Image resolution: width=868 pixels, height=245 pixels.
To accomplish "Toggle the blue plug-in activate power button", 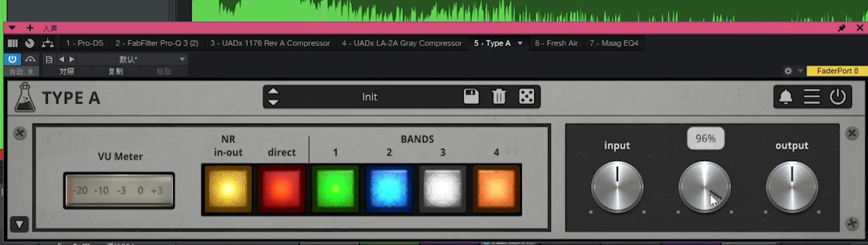I will coord(13,59).
